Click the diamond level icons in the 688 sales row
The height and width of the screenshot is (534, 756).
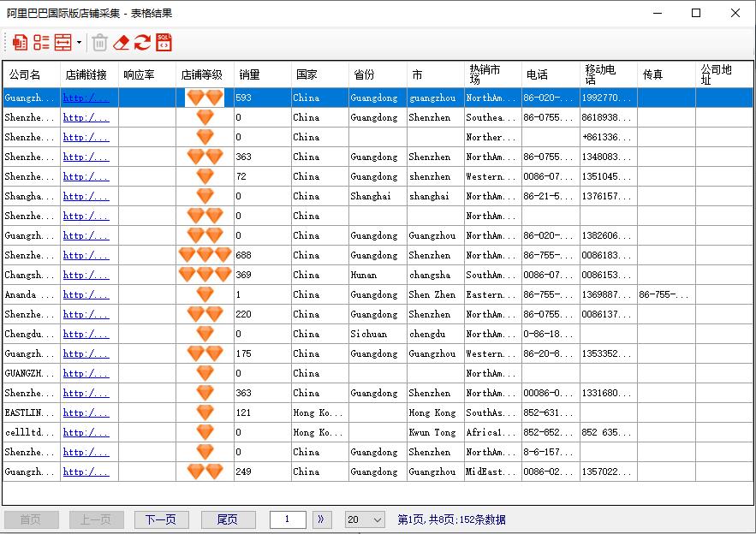point(205,255)
